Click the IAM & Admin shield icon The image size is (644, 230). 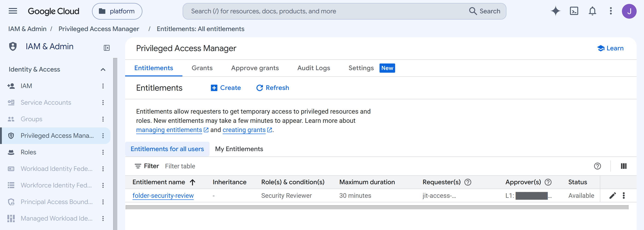13,46
